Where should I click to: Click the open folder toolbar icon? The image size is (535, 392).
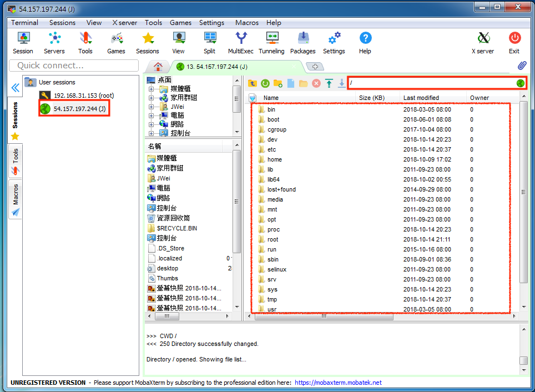304,83
